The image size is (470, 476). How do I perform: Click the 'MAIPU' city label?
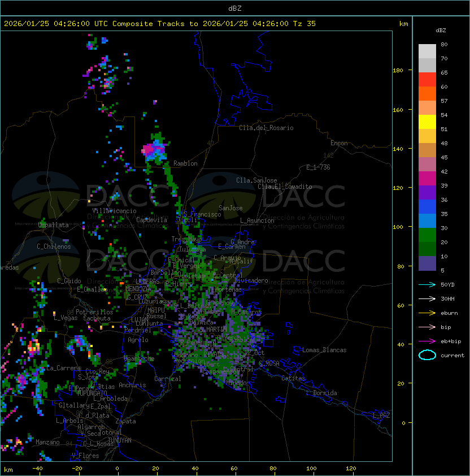[156, 310]
